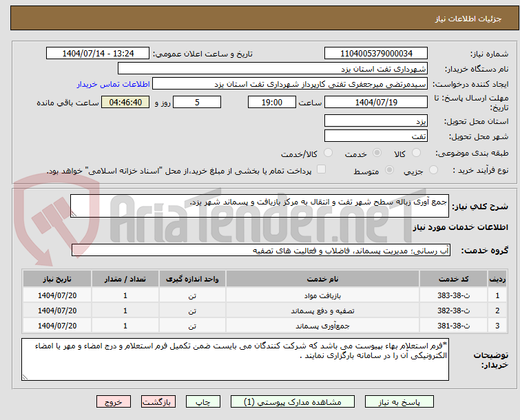520x420 pixels.
Task: Click service code ث-38-382
Action: 453,311
